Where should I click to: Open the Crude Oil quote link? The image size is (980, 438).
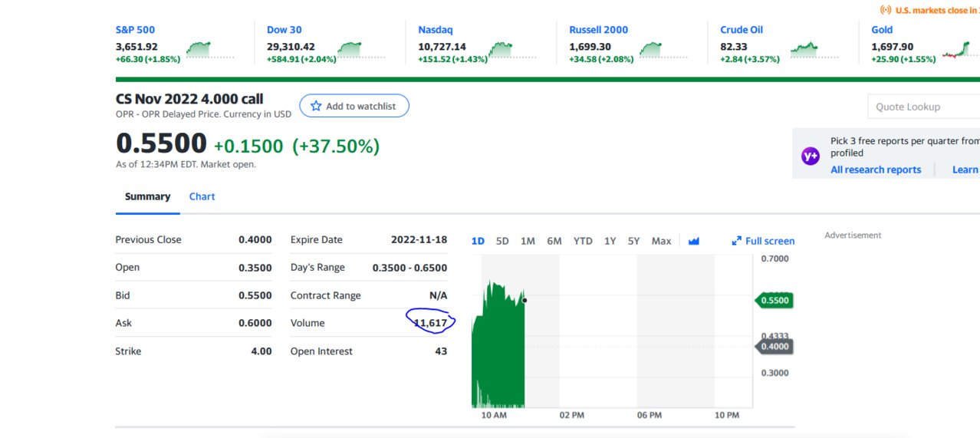click(742, 30)
